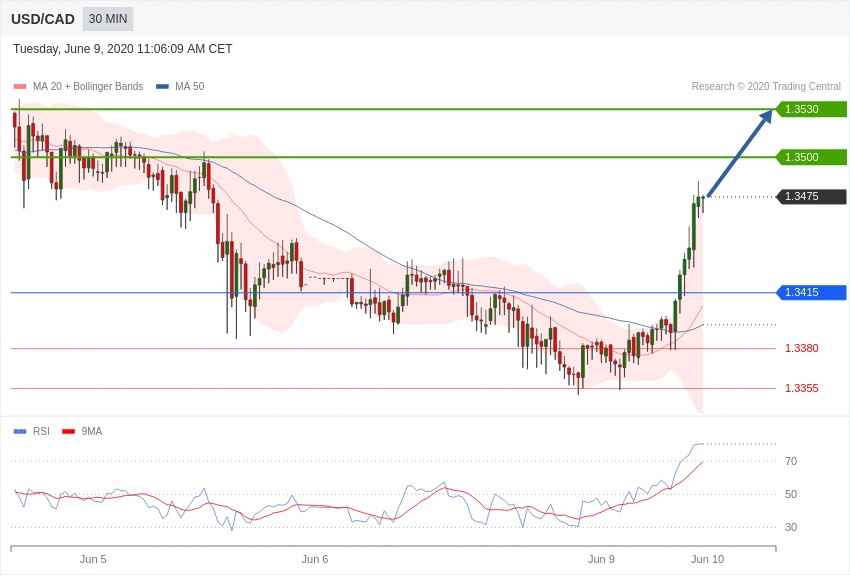This screenshot has height=576, width=850.
Task: Click the 1.3355 support level label
Action: coord(801,388)
